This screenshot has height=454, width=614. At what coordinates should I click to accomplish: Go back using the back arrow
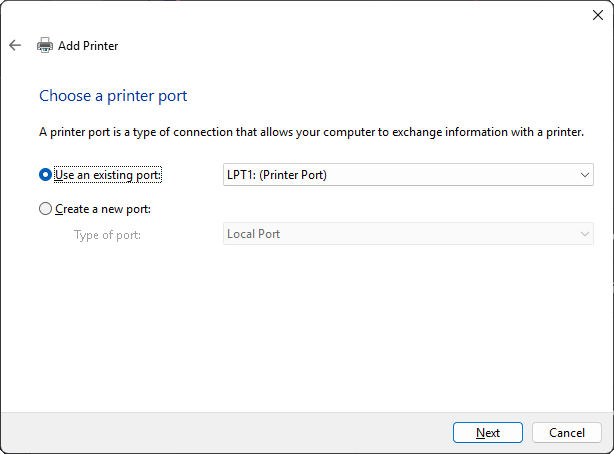[15, 45]
